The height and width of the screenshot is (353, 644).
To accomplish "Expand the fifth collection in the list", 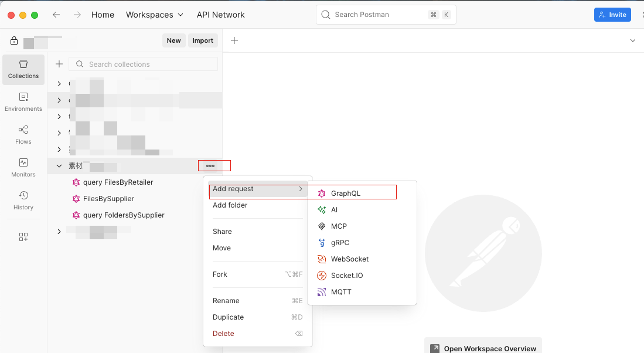I will pyautogui.click(x=59, y=150).
